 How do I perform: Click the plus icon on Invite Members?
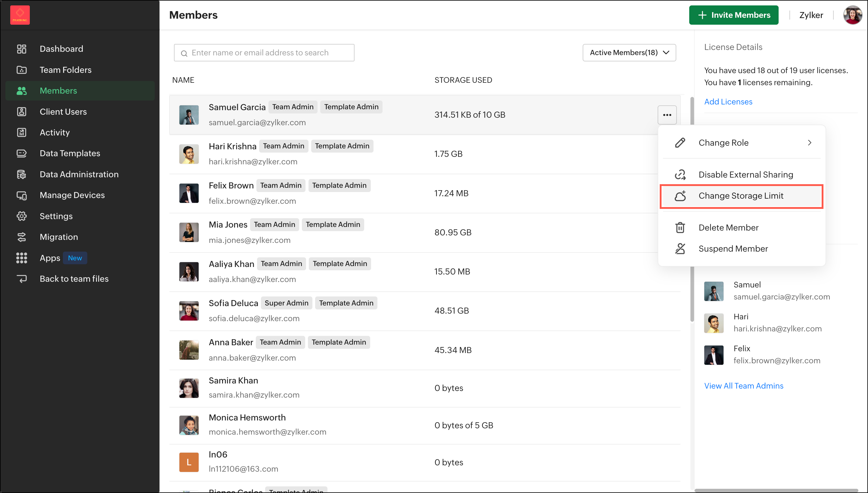click(x=702, y=15)
